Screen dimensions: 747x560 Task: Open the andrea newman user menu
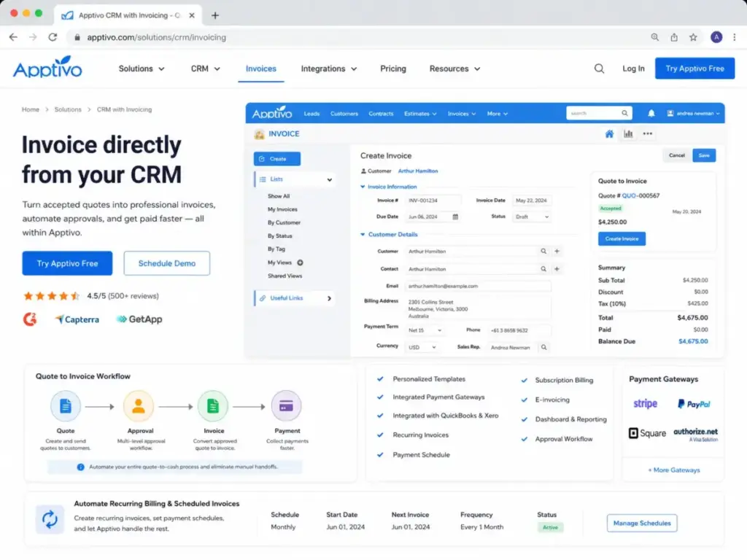pos(693,113)
